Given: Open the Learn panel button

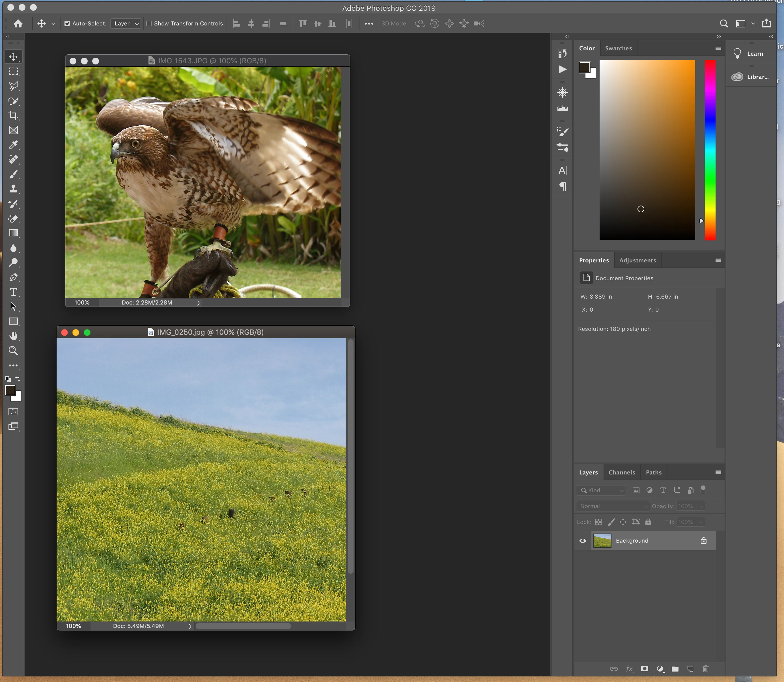Looking at the screenshot, I should [x=749, y=54].
